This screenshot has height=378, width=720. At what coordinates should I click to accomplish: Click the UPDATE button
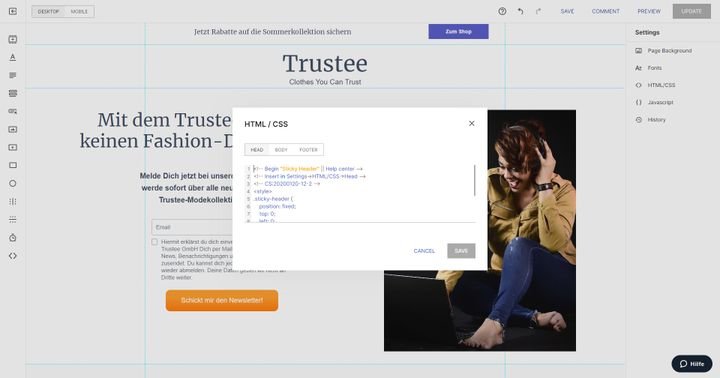tap(692, 11)
